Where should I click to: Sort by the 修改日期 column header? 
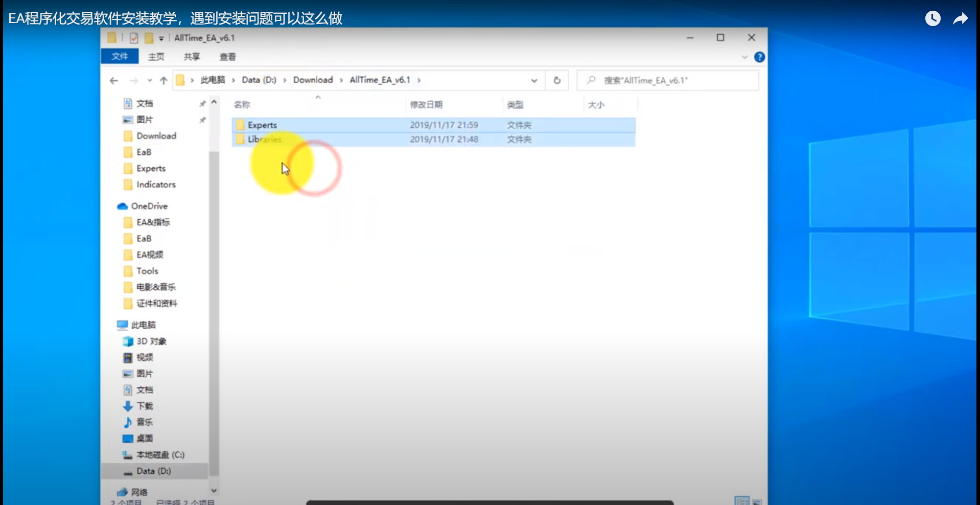[x=426, y=105]
